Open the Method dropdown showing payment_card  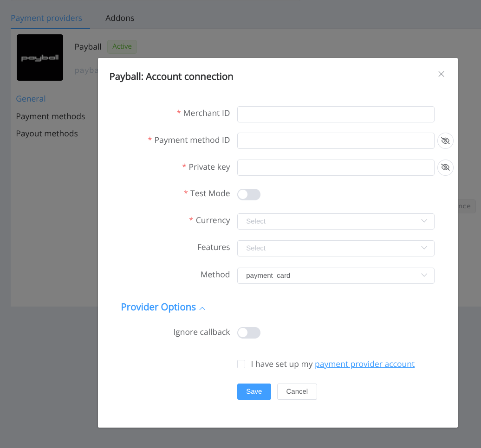click(336, 275)
